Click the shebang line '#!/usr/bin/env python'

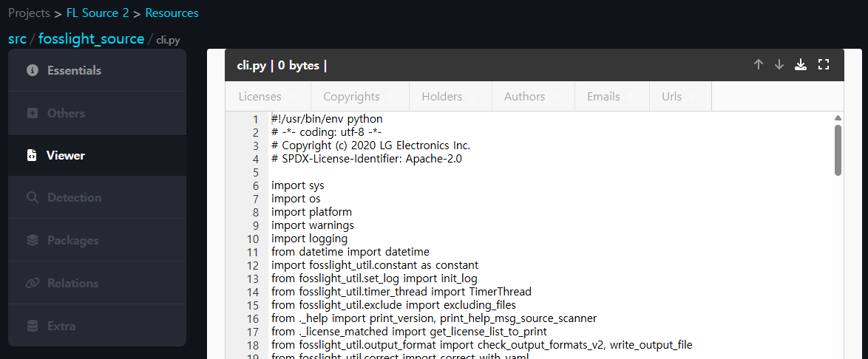coord(327,119)
